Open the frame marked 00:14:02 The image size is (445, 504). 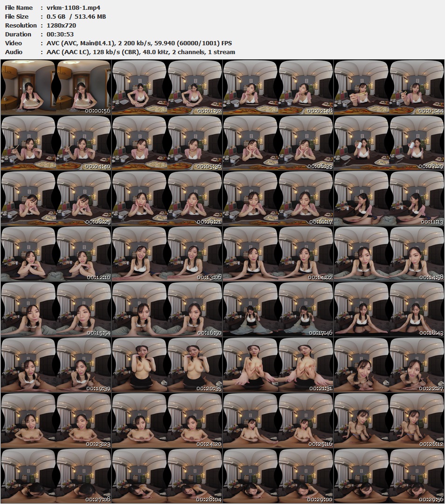coord(278,253)
